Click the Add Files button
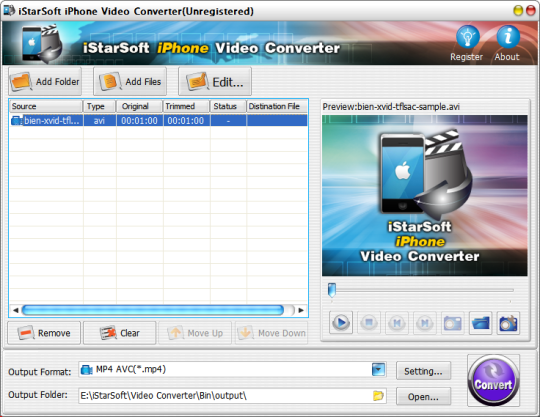540x417 pixels. (130, 82)
